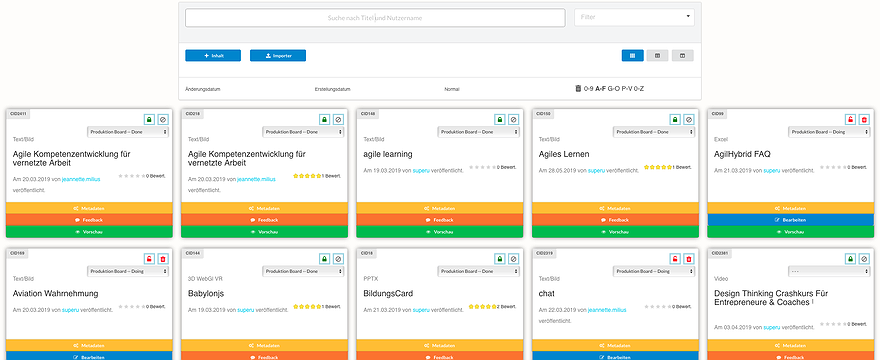Viewport: 880px width, 360px height.
Task: Toggle the red unlocked padlock on Aviation Wahrnehmung
Action: (149, 259)
